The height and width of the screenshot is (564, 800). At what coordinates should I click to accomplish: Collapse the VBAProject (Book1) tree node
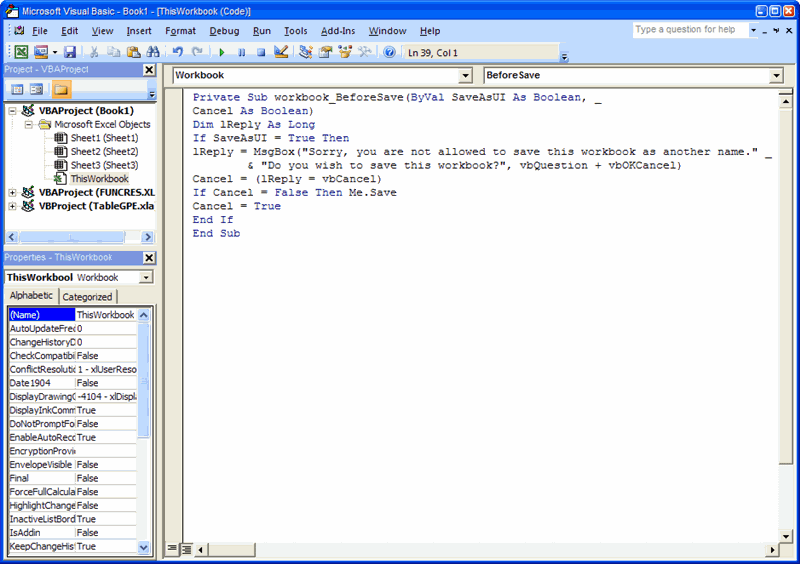[x=13, y=111]
